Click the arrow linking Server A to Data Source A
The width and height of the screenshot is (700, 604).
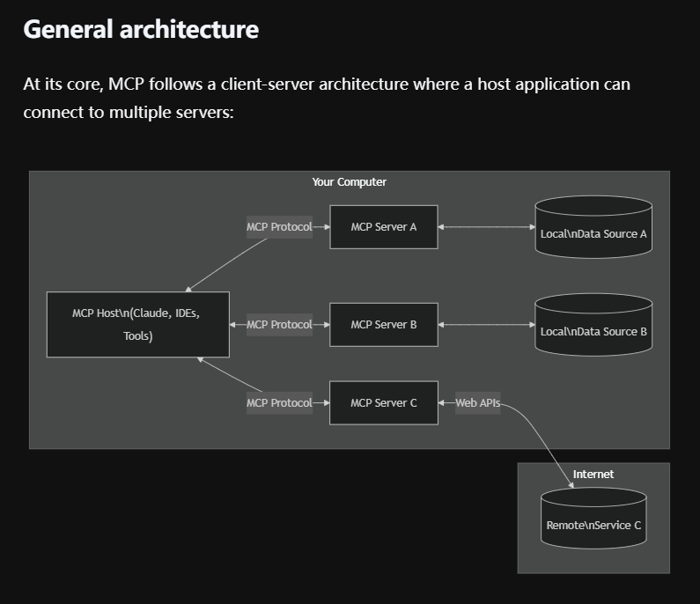click(487, 227)
